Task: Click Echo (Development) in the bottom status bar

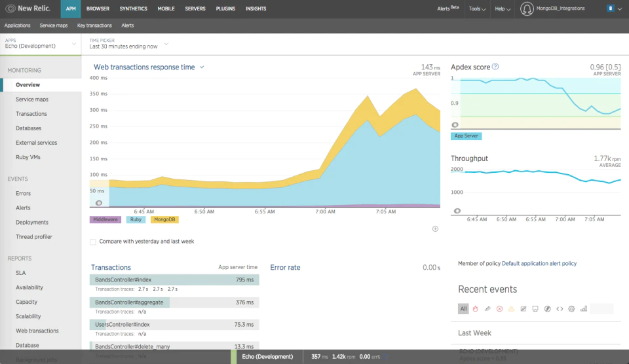Action: (x=267, y=357)
